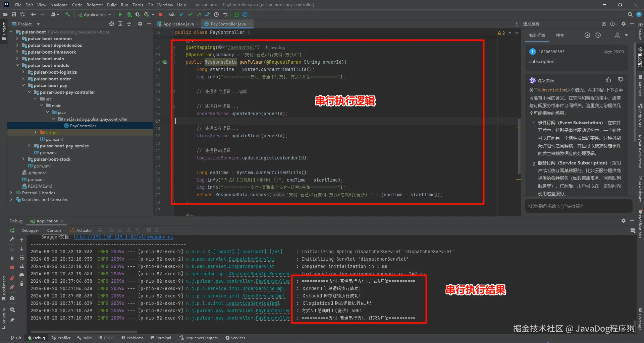644x343 pixels.
Task: Show Git history clock icon
Action: (x=216, y=14)
